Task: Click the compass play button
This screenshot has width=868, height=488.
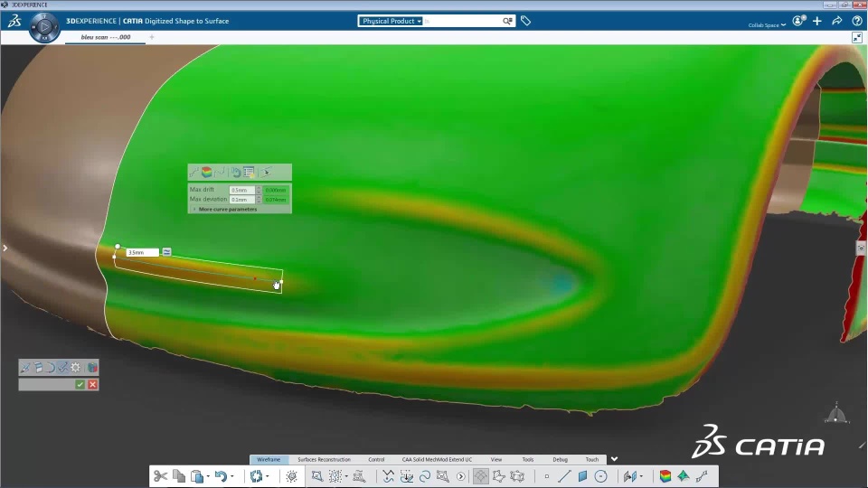Action: [45, 27]
